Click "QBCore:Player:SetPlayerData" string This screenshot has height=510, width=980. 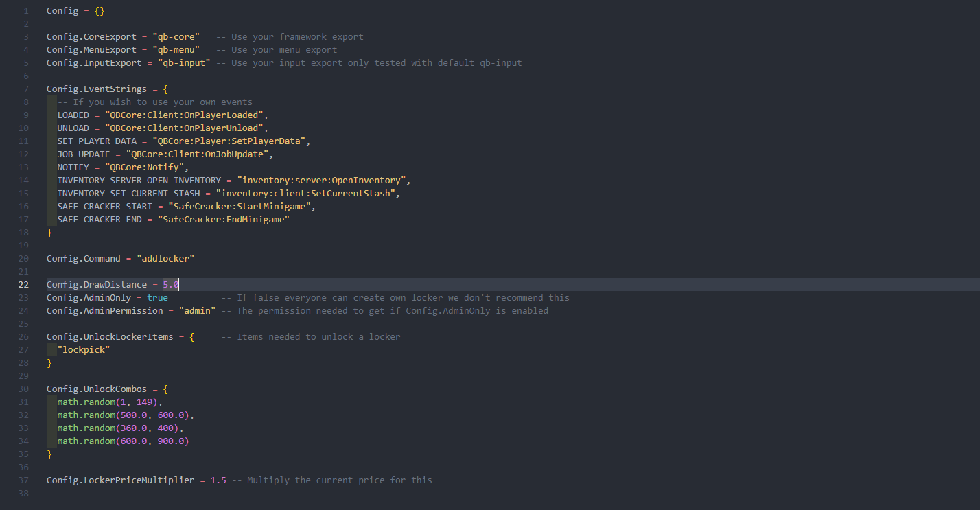point(229,141)
